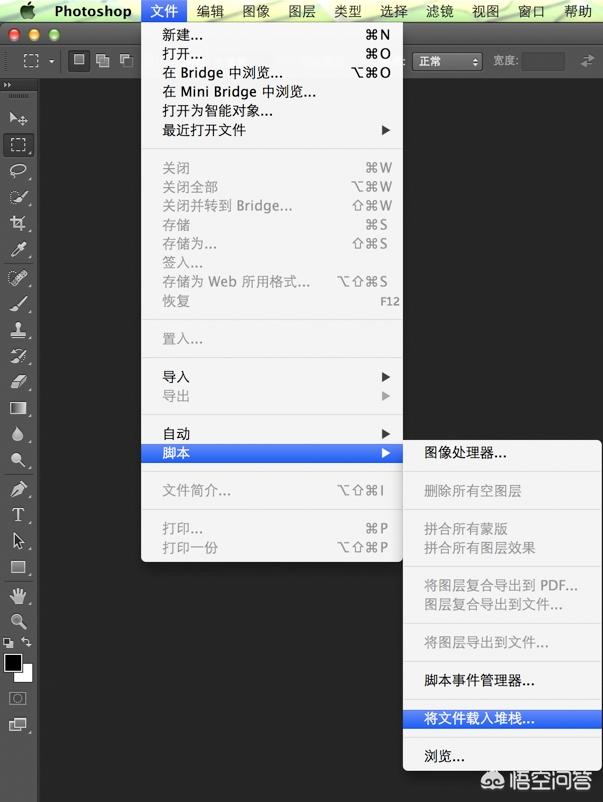Open the 正常 style dropdown
603x802 pixels.
tap(447, 61)
